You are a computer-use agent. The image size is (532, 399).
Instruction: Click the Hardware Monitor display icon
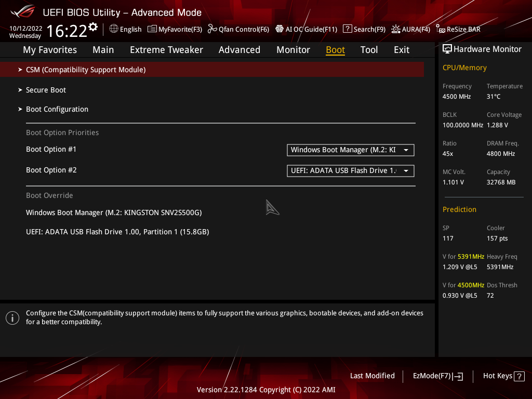[x=447, y=49]
